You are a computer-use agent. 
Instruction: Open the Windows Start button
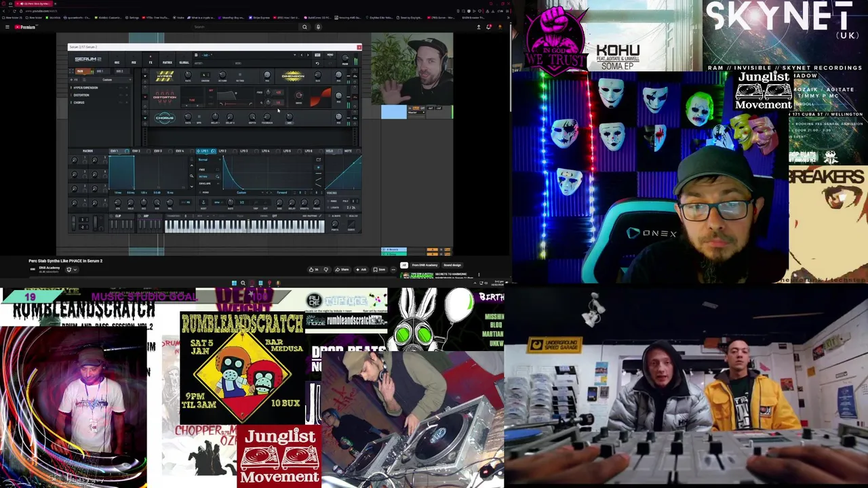tap(234, 283)
